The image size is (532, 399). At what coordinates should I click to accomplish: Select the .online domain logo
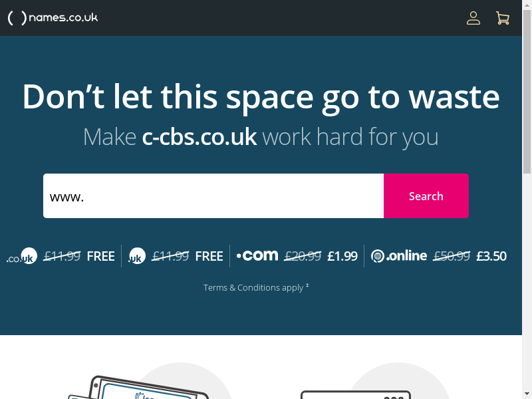coord(398,256)
